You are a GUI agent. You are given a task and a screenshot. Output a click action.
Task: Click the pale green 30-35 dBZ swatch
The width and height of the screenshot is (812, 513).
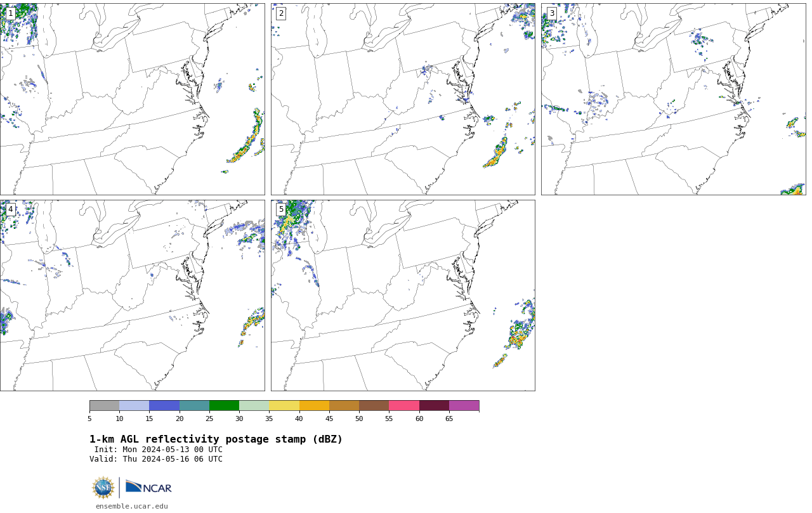point(254,406)
